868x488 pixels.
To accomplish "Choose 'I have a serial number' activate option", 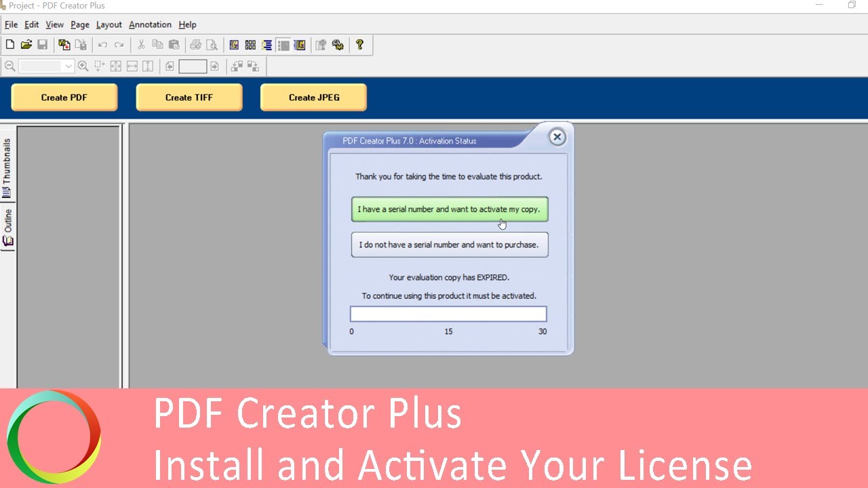I will [450, 209].
